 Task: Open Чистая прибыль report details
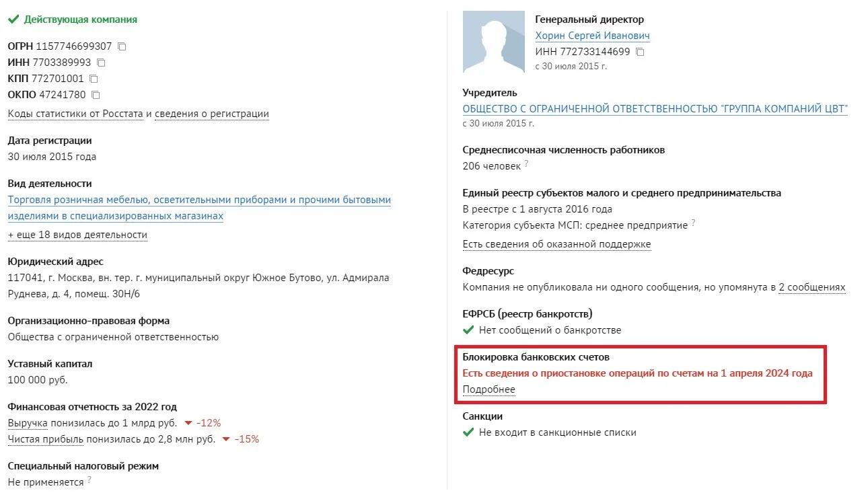pos(46,439)
